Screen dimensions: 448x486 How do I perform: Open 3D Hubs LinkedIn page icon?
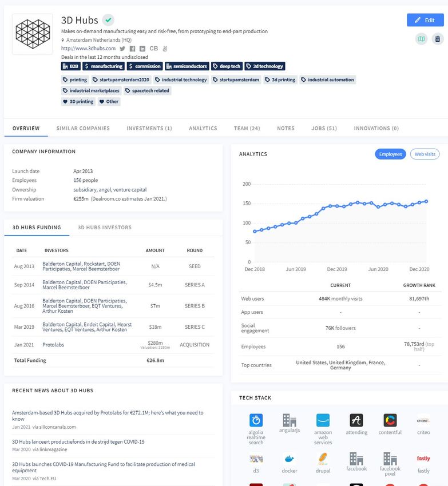[x=142, y=49]
